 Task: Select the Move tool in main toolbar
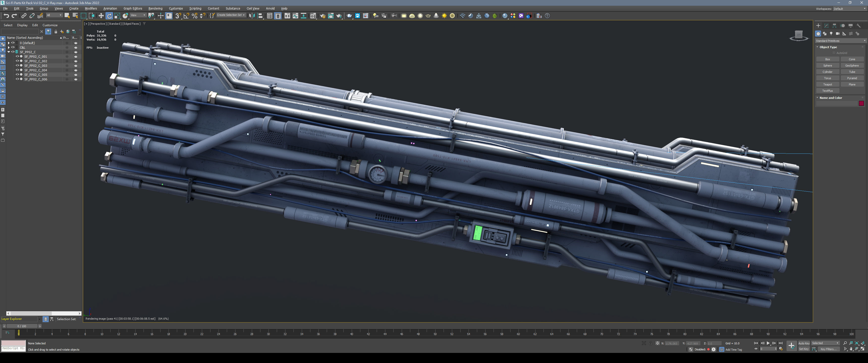(x=101, y=16)
